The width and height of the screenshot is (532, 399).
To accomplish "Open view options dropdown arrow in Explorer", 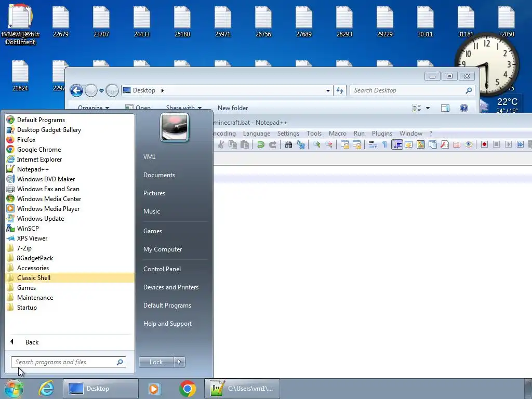I will pos(428,108).
